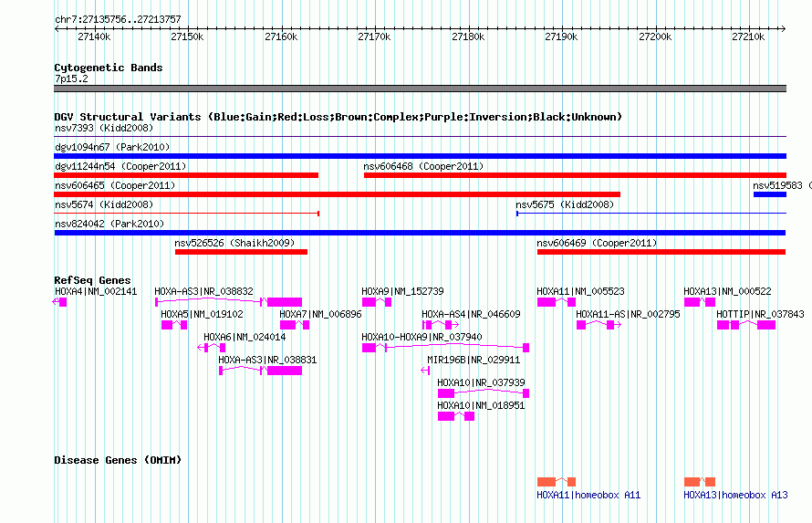Click the 27200k ruler tick label

[654, 37]
